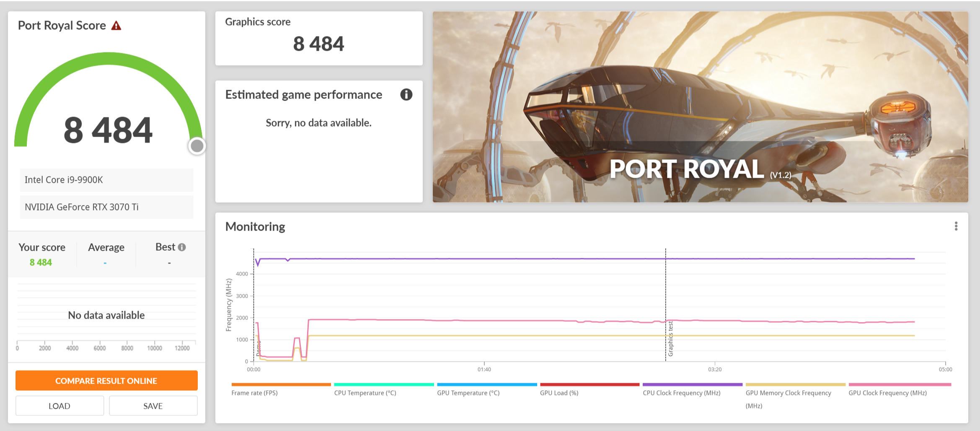Click the Port Royal Score heading
Screen dimensions: 980x431
pyautogui.click(x=62, y=26)
